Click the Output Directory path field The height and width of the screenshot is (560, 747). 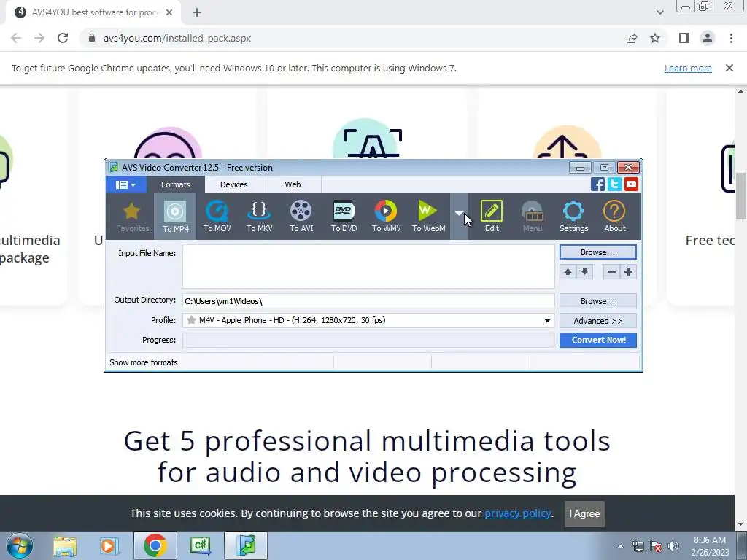tap(368, 301)
